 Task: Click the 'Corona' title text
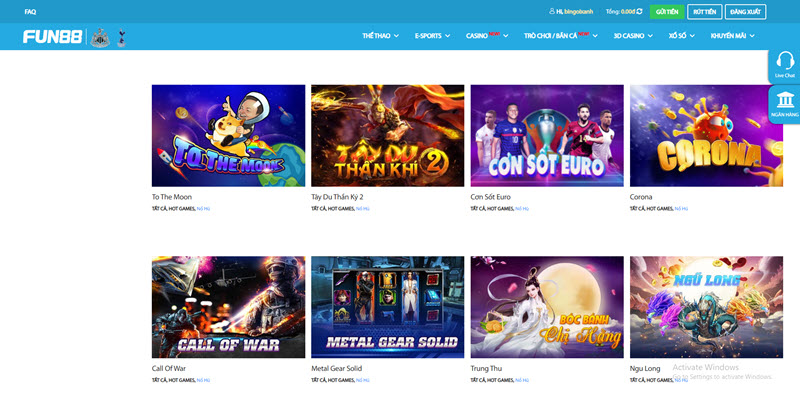tap(641, 197)
